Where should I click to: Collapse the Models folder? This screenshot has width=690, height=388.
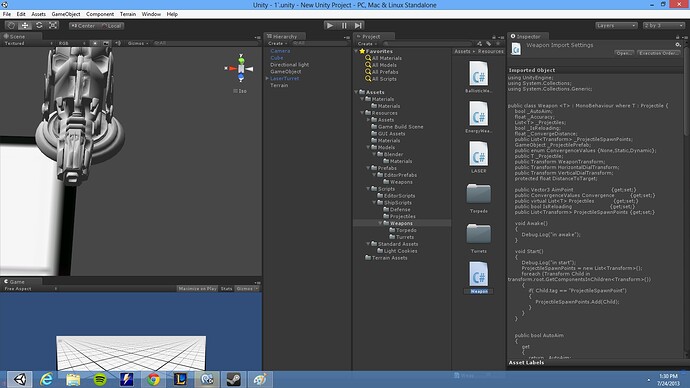368,147
